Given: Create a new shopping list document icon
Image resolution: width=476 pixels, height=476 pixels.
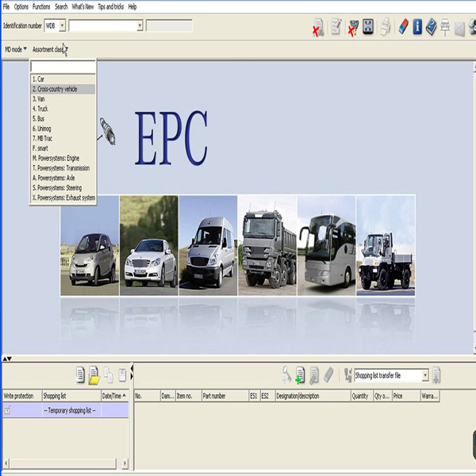Looking at the screenshot, I should pyautogui.click(x=80, y=375).
